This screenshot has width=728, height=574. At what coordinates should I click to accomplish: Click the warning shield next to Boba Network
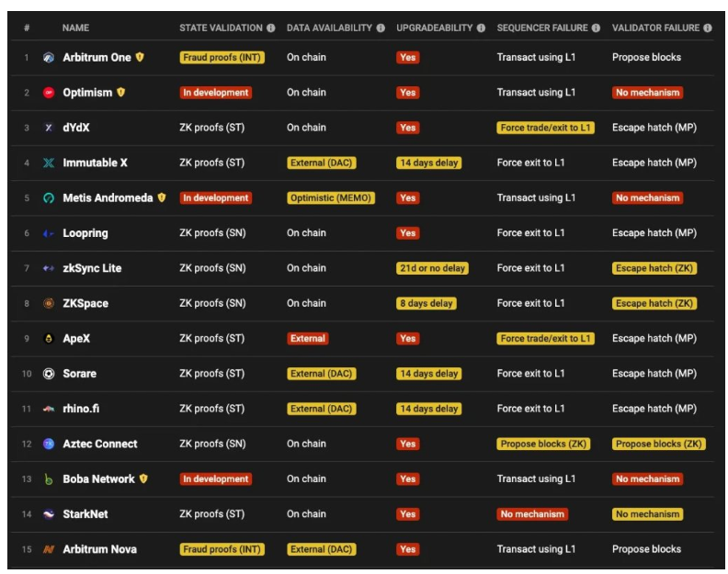click(143, 478)
